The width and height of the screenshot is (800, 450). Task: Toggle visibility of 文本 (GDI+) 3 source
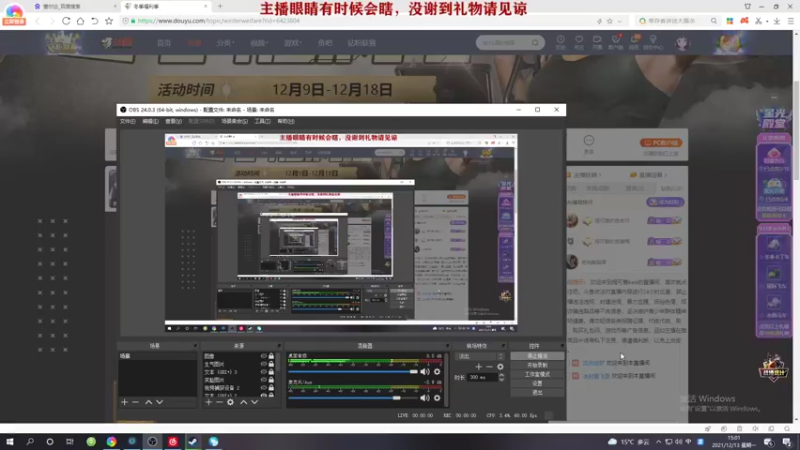click(264, 372)
